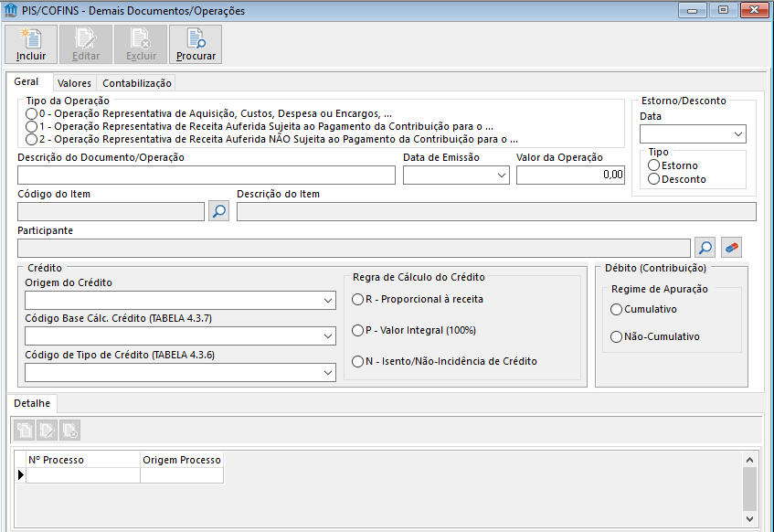Select the Detalhe tab
Screen dimensions: 774x532
(32, 403)
